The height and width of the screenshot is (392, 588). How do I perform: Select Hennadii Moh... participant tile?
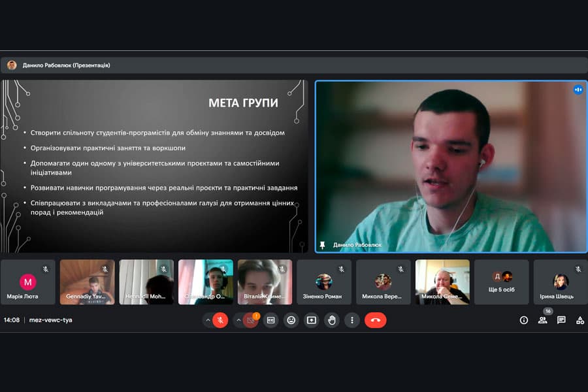pyautogui.click(x=146, y=282)
